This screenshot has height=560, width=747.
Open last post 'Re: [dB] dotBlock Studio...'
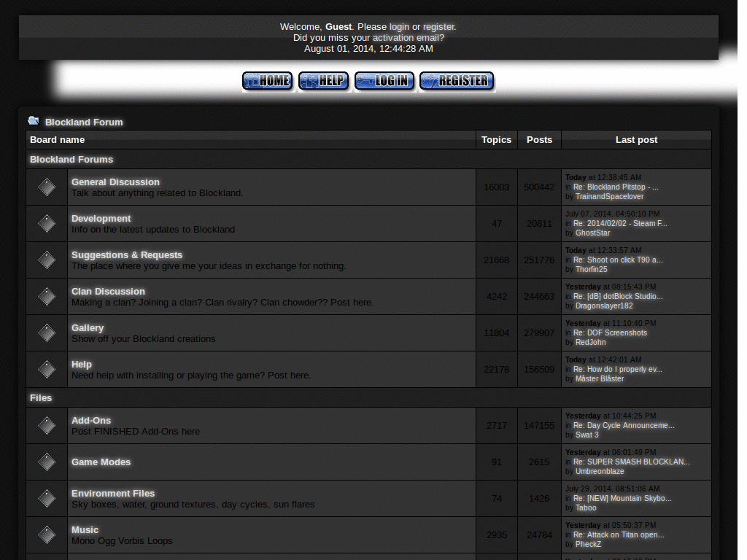click(618, 296)
